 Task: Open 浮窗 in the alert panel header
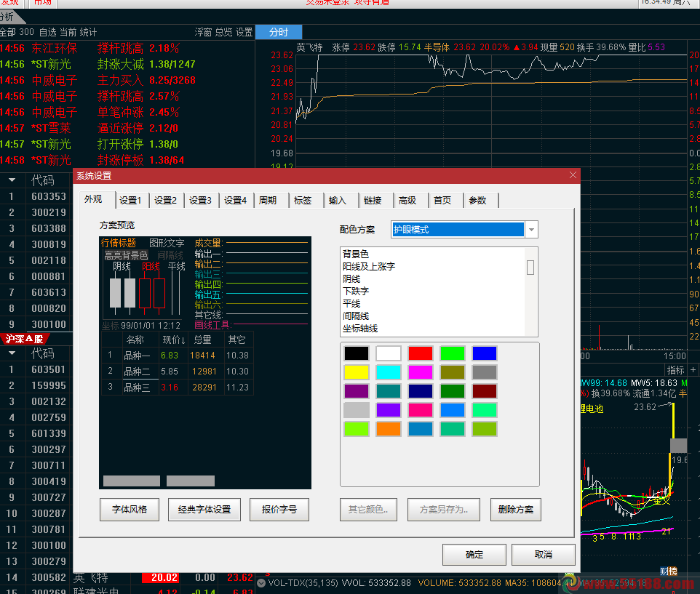pos(203,32)
